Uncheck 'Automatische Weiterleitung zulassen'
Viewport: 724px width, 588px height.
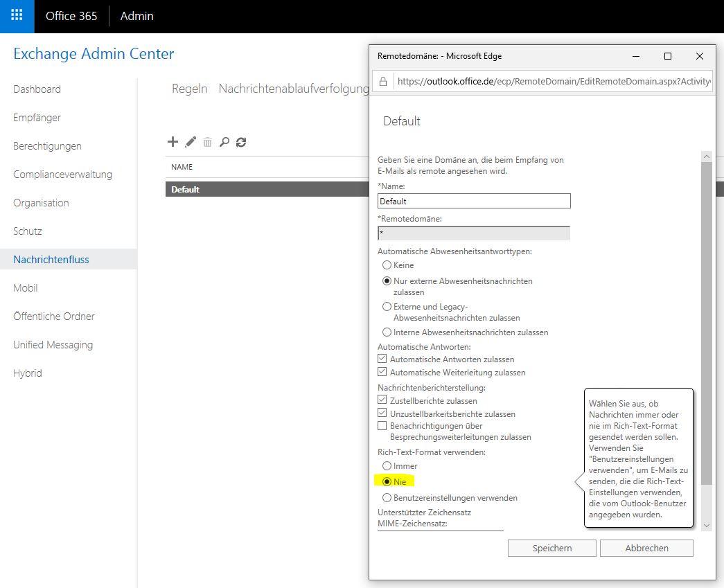(382, 372)
